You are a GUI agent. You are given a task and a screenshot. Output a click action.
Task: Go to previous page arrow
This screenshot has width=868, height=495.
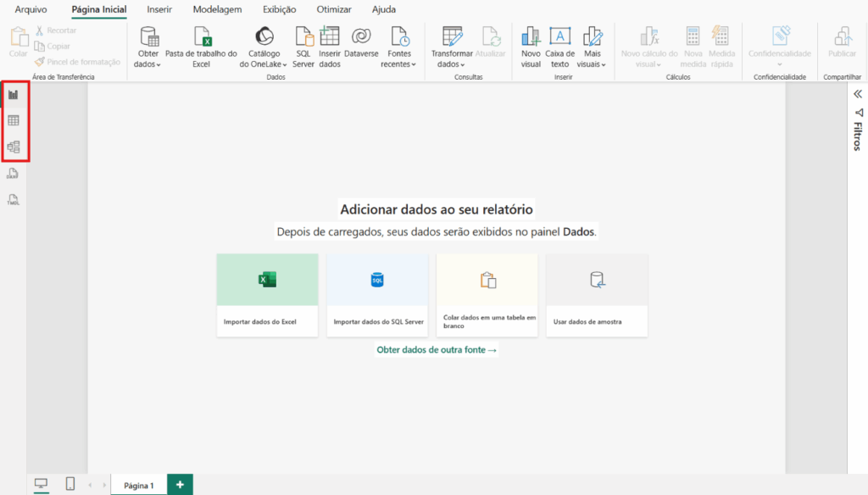click(90, 485)
